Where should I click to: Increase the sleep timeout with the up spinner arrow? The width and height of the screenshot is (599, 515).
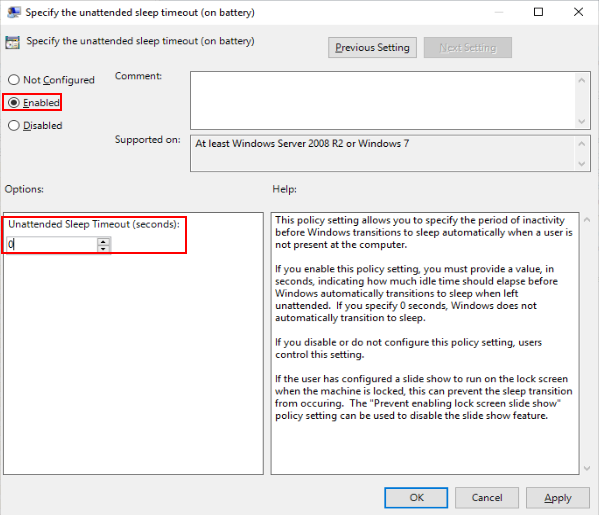[x=103, y=241]
